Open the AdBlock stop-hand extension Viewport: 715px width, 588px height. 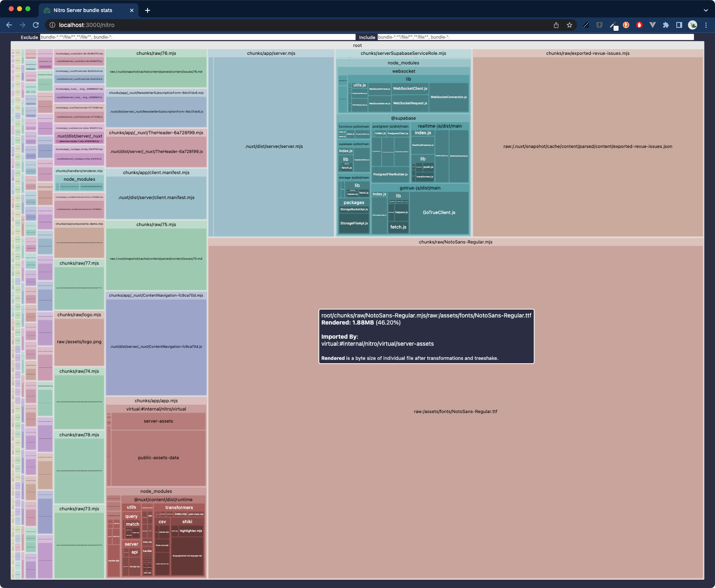[x=639, y=25]
